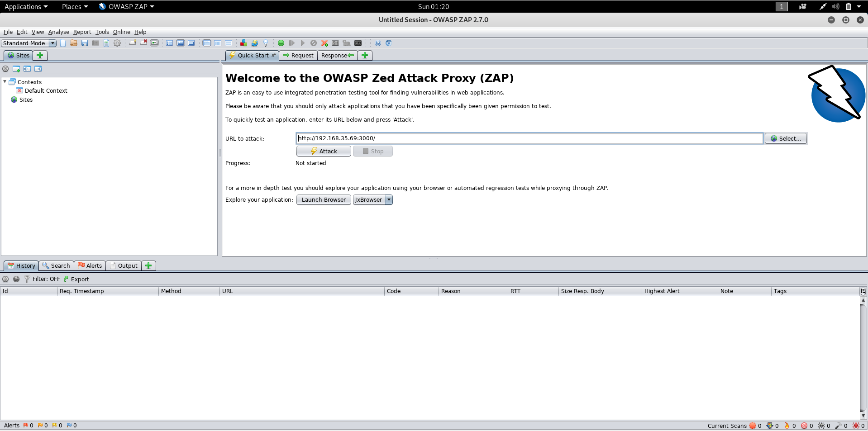Open the ZAP User Guide help icon
The width and height of the screenshot is (868, 431).
(x=378, y=43)
